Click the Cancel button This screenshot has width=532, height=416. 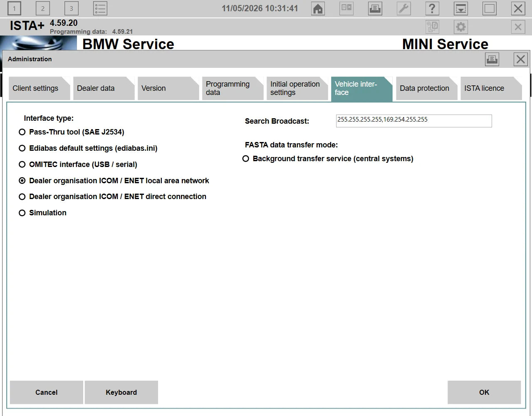(46, 392)
